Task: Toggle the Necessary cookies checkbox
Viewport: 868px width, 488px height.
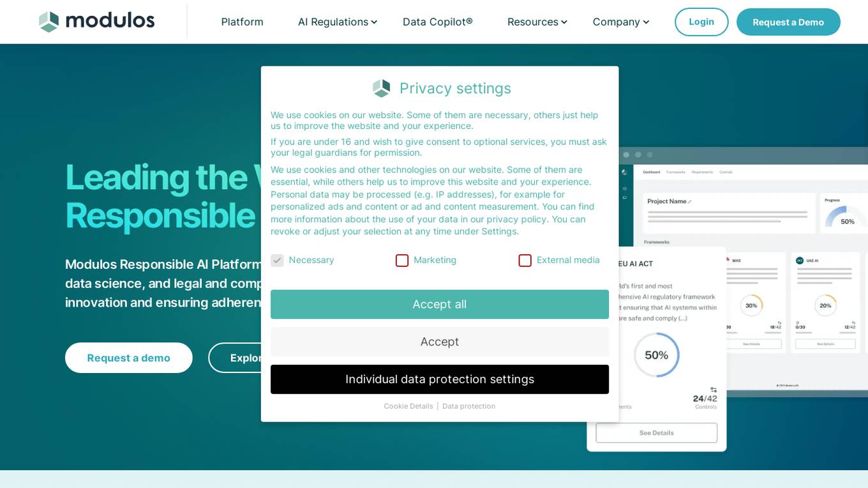Action: [x=277, y=261]
